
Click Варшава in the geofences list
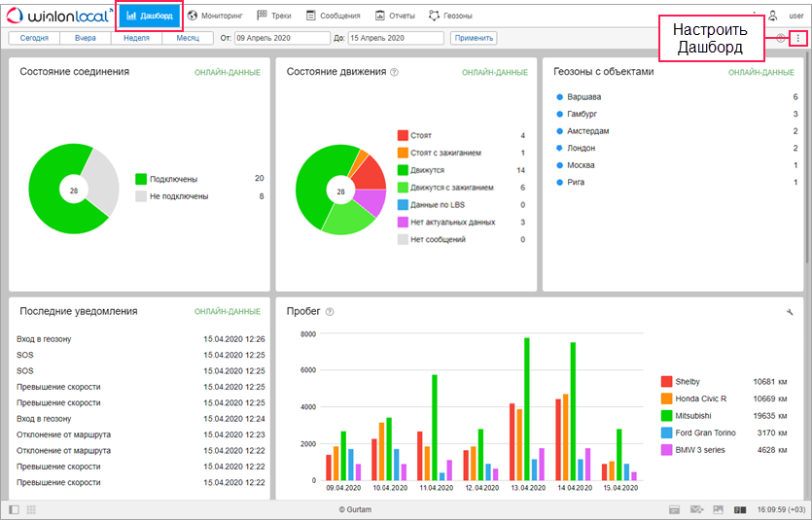click(583, 97)
